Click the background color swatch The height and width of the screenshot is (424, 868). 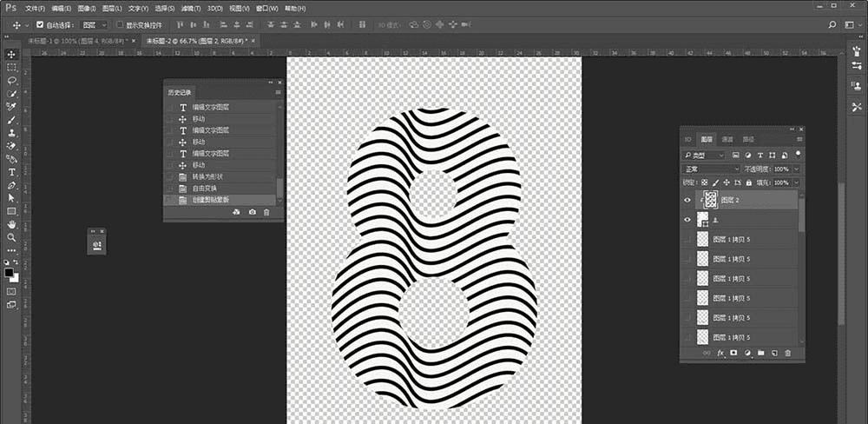point(15,278)
